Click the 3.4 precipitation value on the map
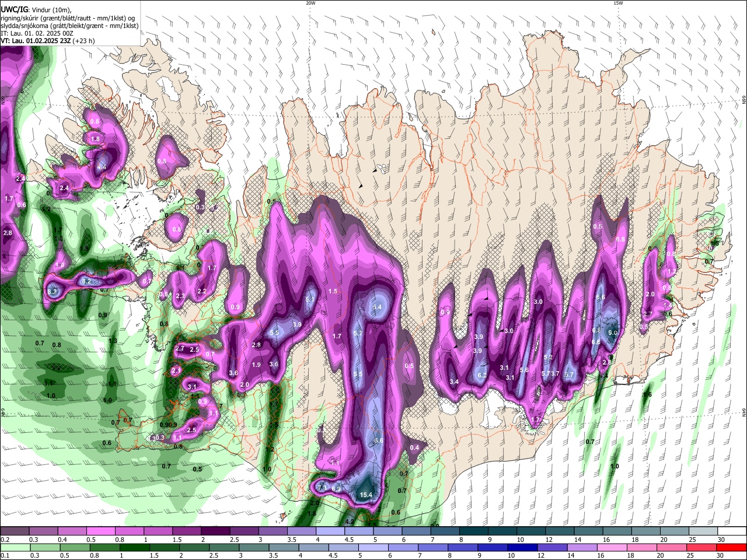 pyautogui.click(x=454, y=381)
